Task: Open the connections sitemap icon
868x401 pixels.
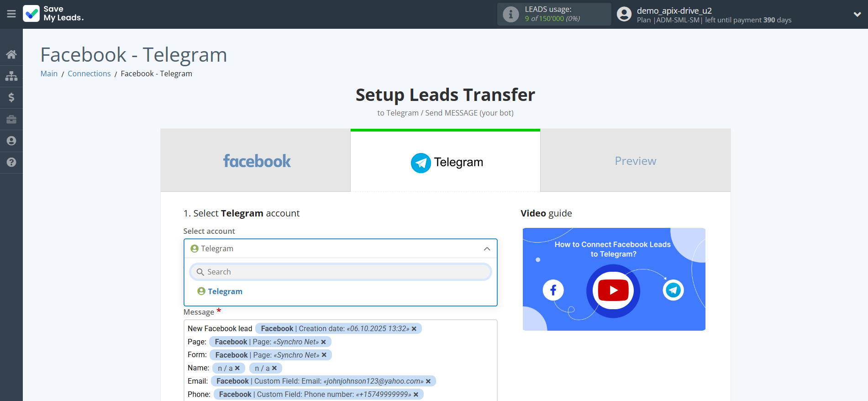Action: tap(11, 76)
